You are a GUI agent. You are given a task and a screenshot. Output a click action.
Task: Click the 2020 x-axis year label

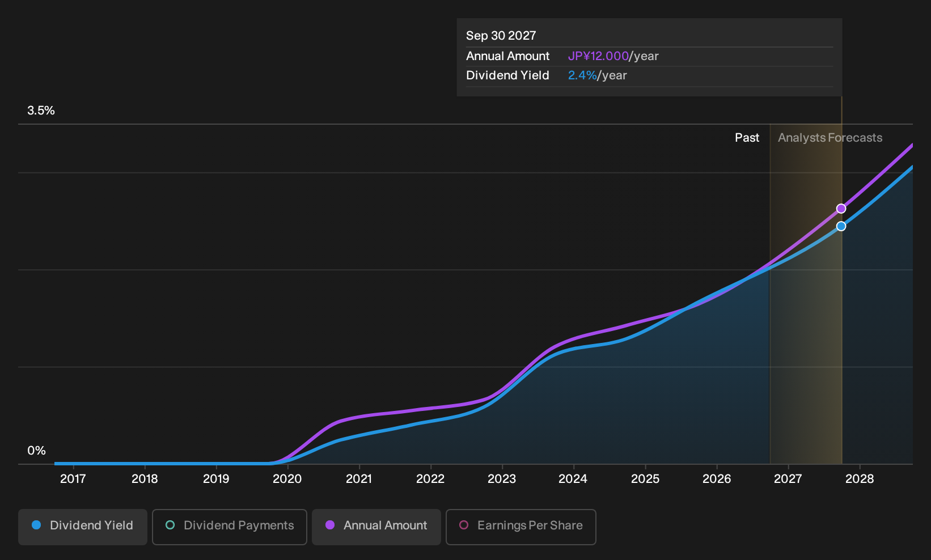pos(287,479)
